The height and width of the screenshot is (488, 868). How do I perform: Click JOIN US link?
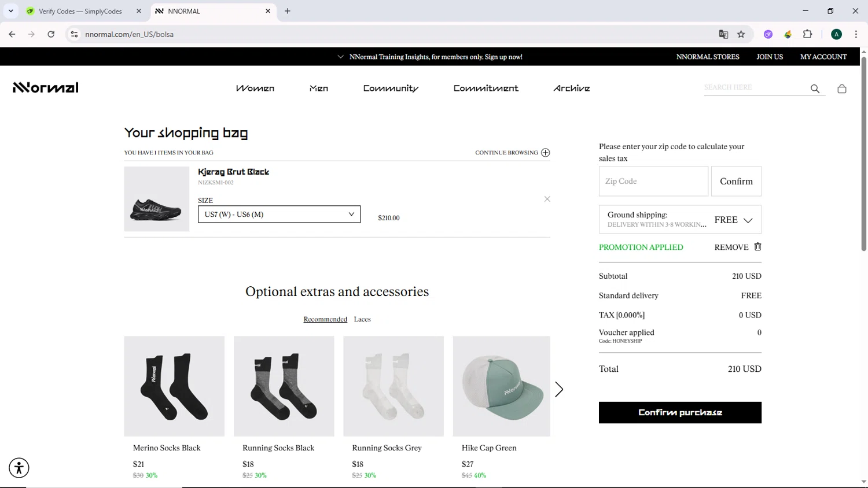click(770, 57)
